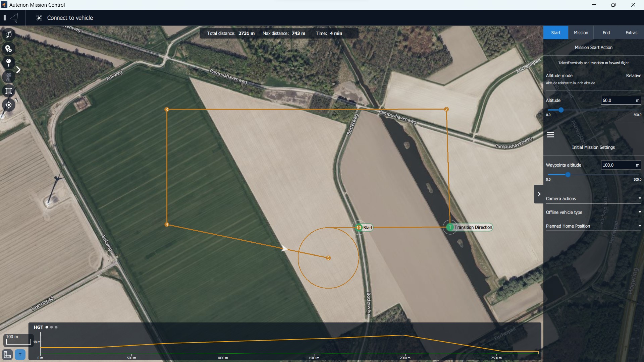Open the fly view paper-plane icon

[x=14, y=18]
